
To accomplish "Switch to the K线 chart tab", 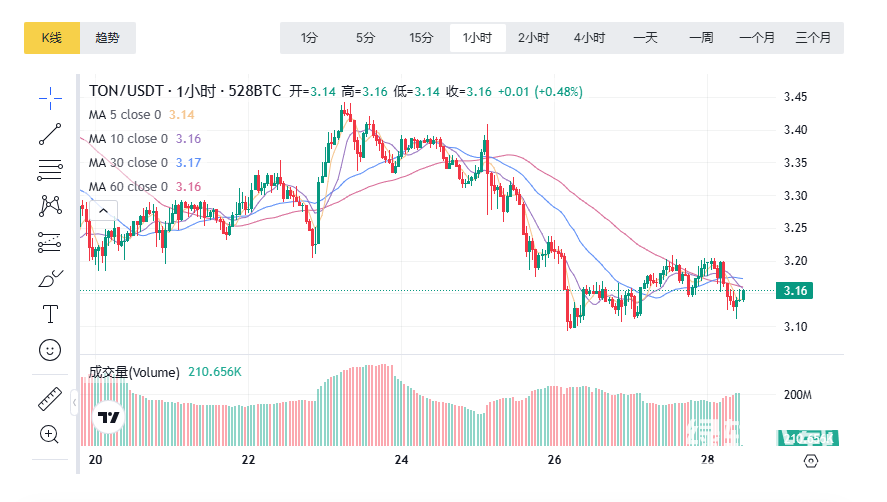I will coord(51,38).
